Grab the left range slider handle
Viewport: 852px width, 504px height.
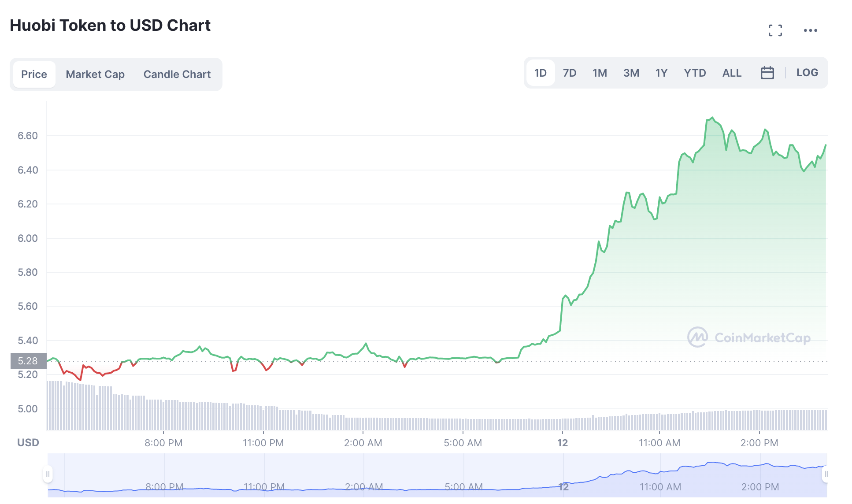coord(48,474)
